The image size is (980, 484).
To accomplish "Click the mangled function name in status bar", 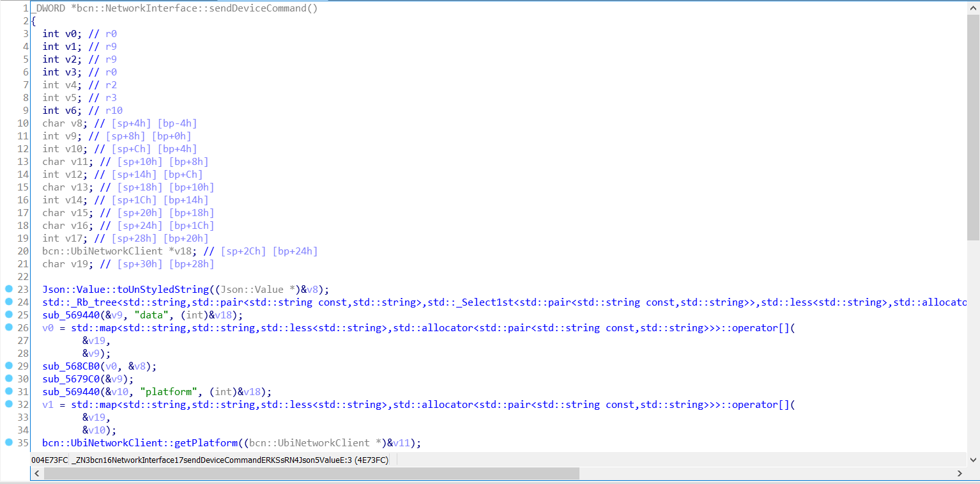I will (230, 460).
